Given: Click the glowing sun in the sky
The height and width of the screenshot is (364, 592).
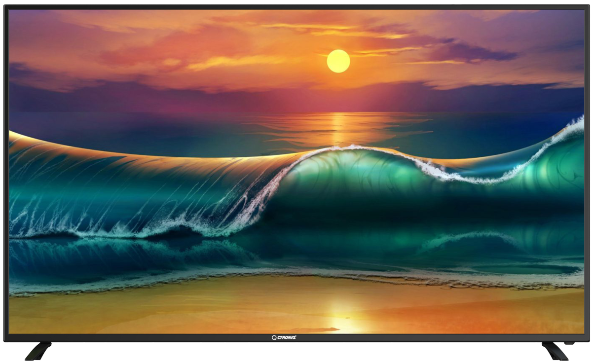Looking at the screenshot, I should pos(338,61).
